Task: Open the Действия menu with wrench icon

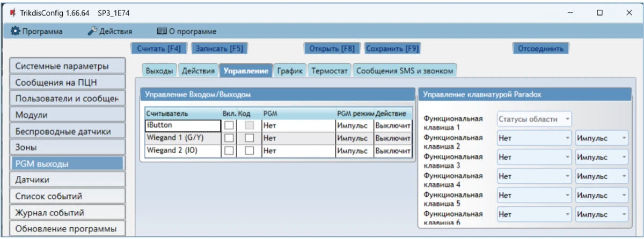Action: [x=109, y=32]
